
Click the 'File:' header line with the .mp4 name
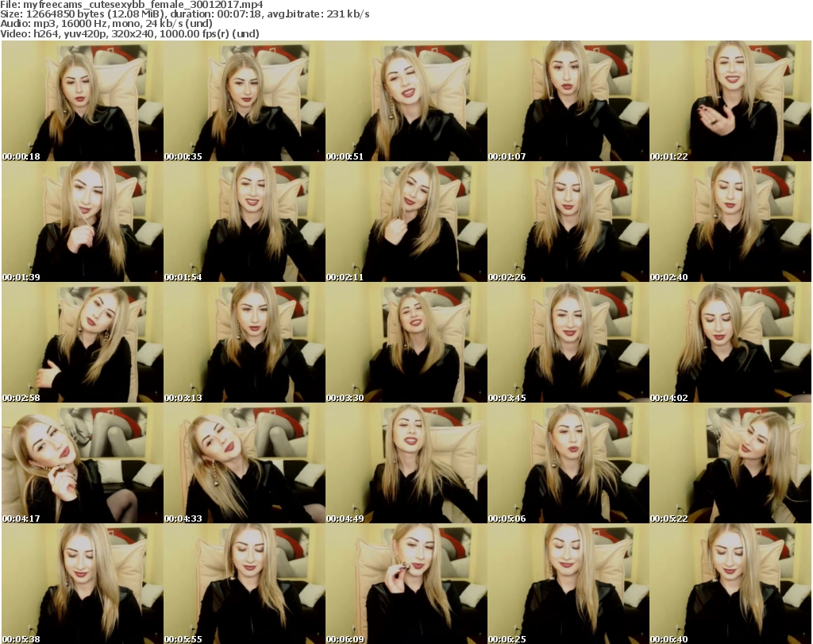click(132, 5)
